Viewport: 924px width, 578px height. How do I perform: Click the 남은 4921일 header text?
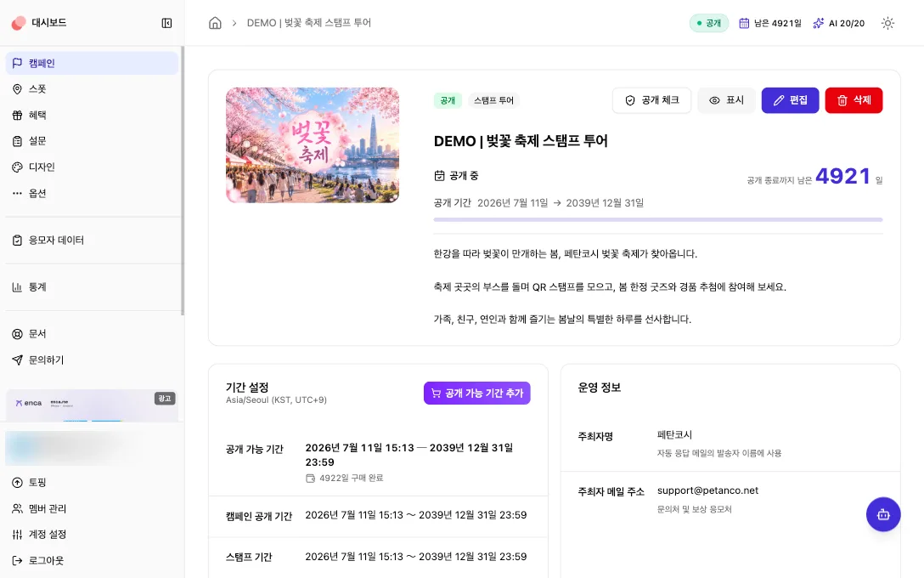click(x=777, y=23)
